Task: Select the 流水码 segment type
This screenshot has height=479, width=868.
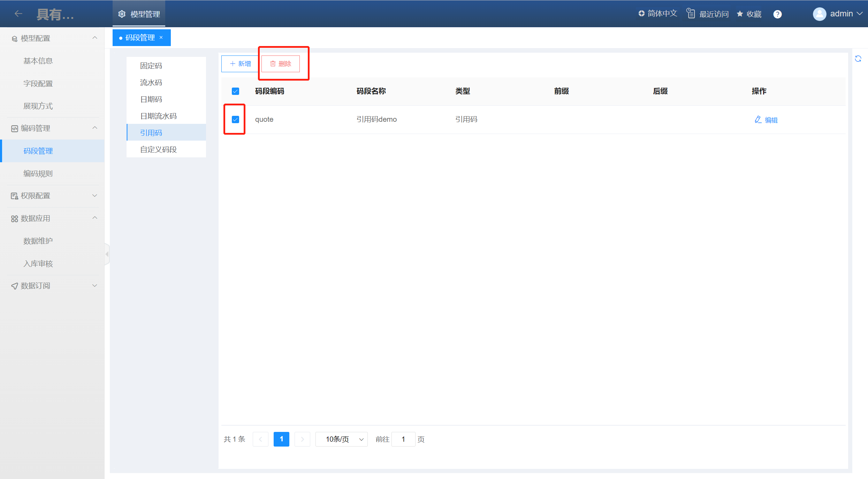Action: pos(151,83)
